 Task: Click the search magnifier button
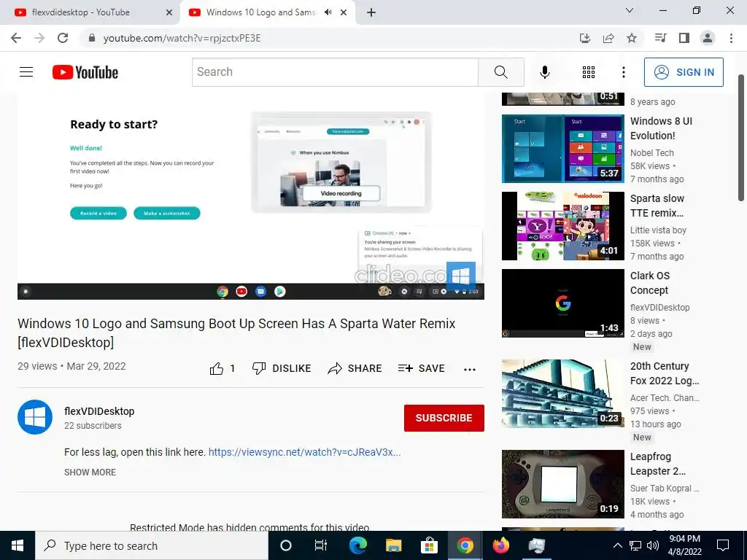(x=500, y=72)
